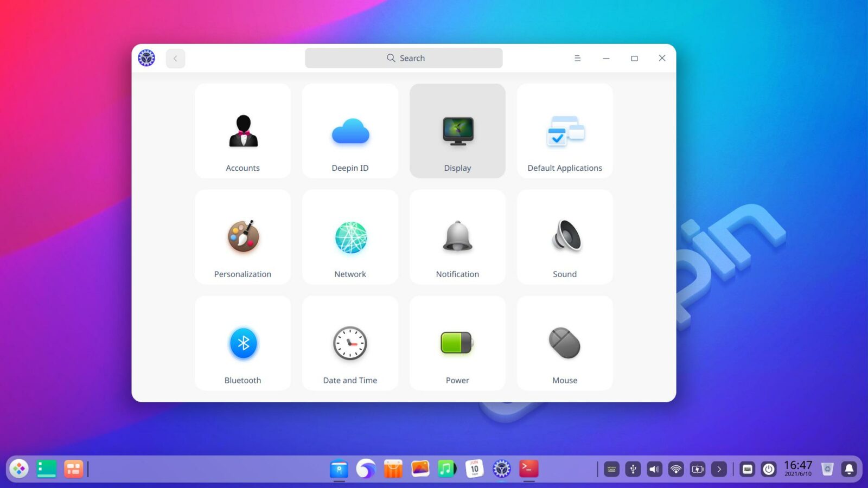Viewport: 868px width, 488px height.
Task: Open Date and Time settings
Action: point(350,343)
